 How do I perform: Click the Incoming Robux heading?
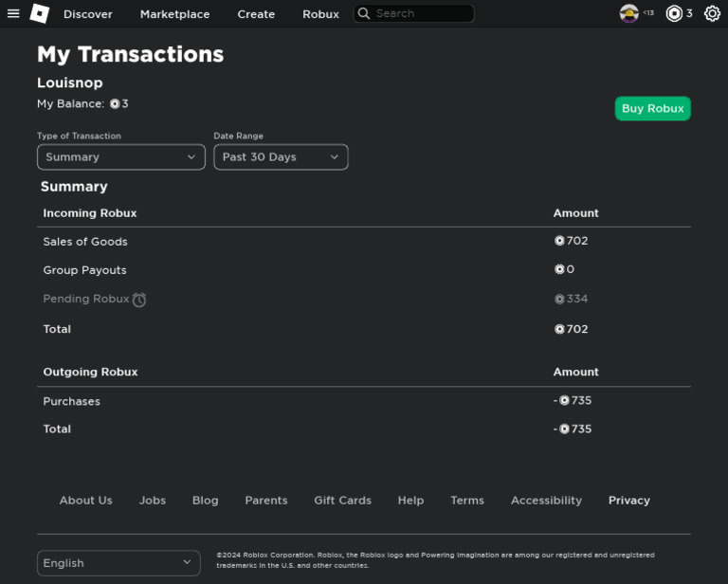(x=90, y=213)
